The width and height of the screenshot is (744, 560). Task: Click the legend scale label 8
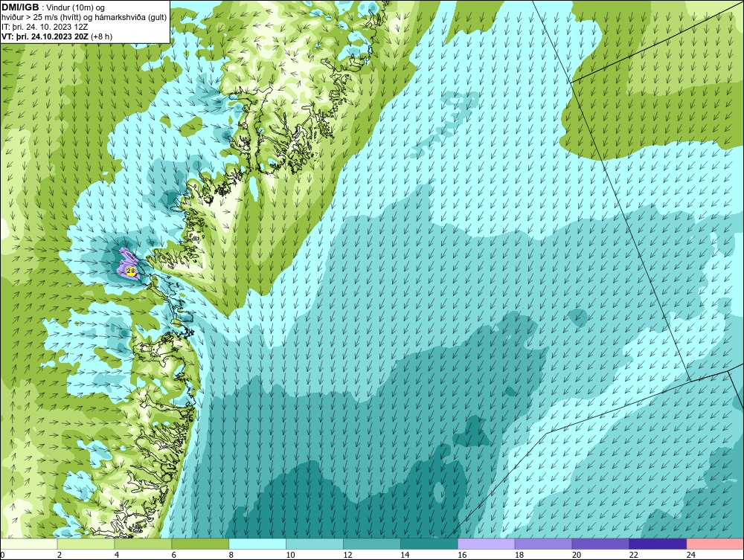tap(231, 555)
